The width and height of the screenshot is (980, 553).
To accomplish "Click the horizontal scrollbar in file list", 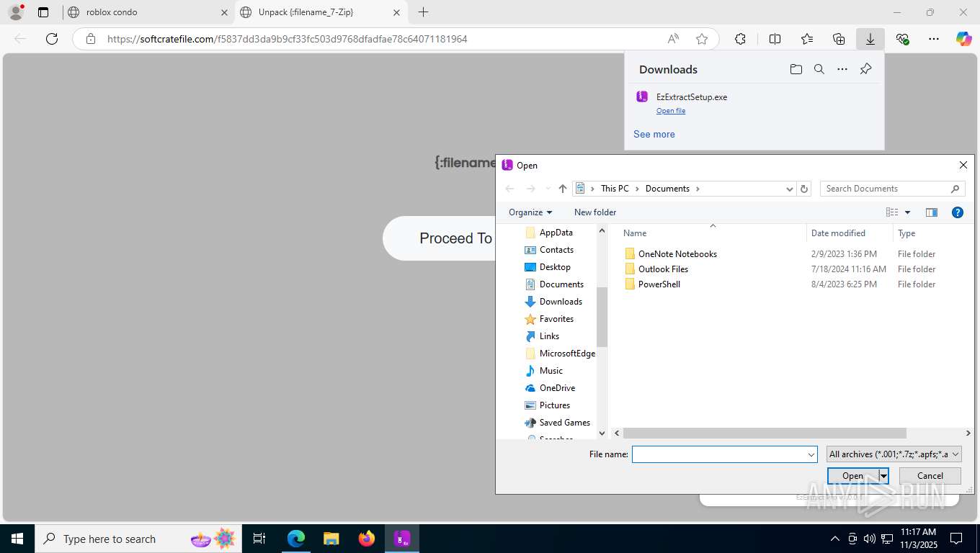I will coord(765,433).
